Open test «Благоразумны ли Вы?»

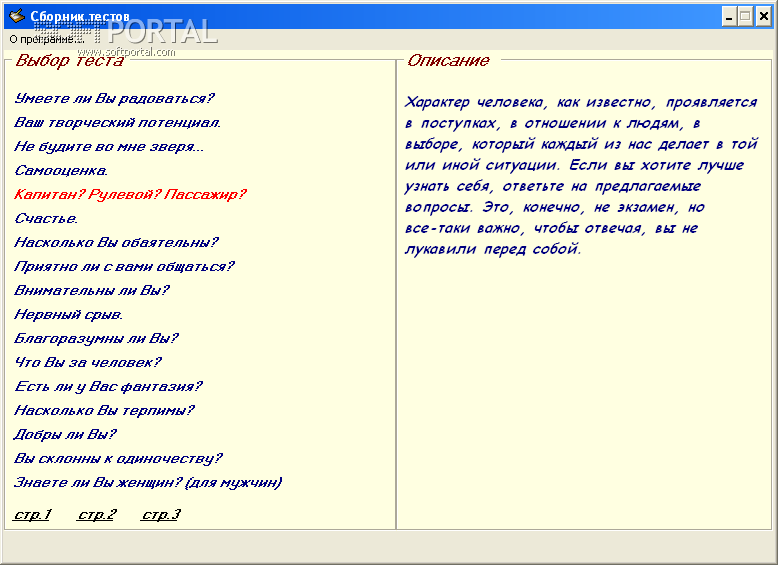point(96,338)
